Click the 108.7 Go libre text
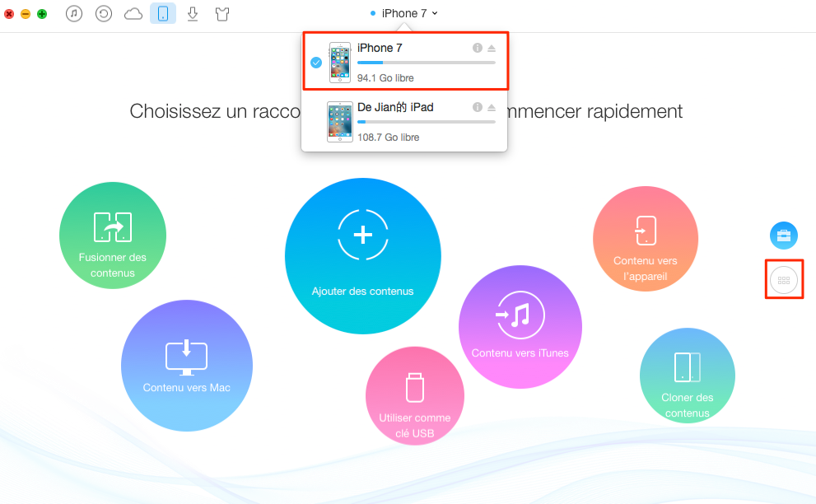816x504 pixels. point(388,138)
